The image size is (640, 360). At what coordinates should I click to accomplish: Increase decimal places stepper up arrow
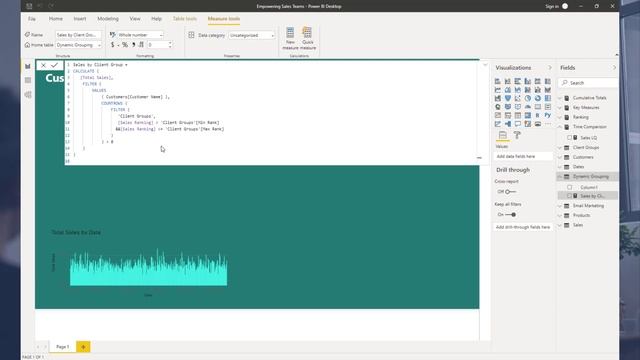pos(170,43)
